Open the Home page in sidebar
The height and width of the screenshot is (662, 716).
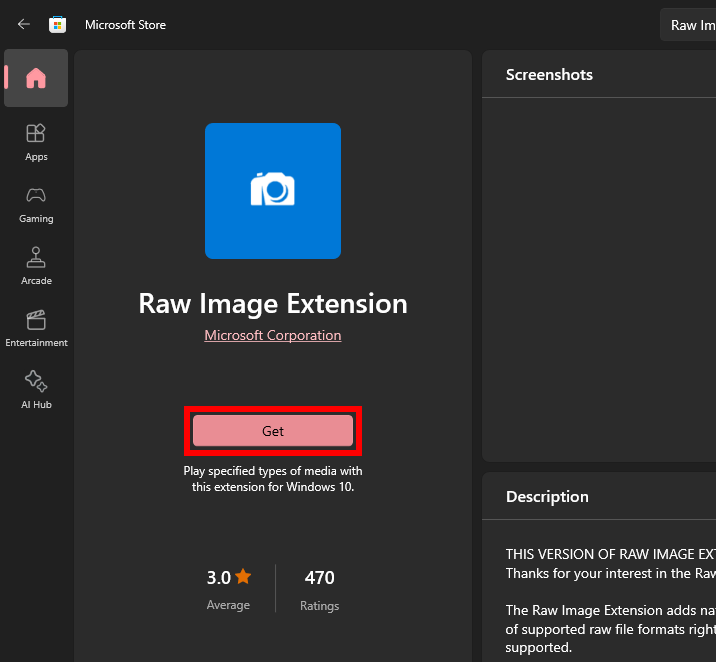point(36,78)
